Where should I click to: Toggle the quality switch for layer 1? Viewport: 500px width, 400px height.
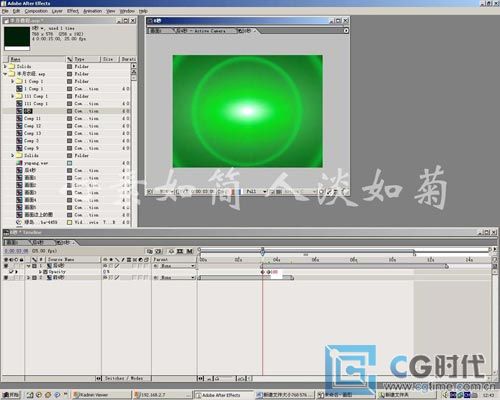(117, 266)
